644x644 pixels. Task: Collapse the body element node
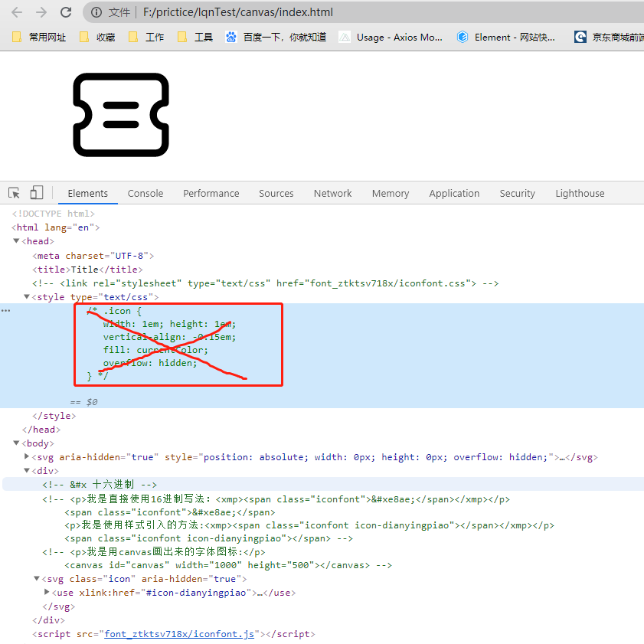(16, 443)
